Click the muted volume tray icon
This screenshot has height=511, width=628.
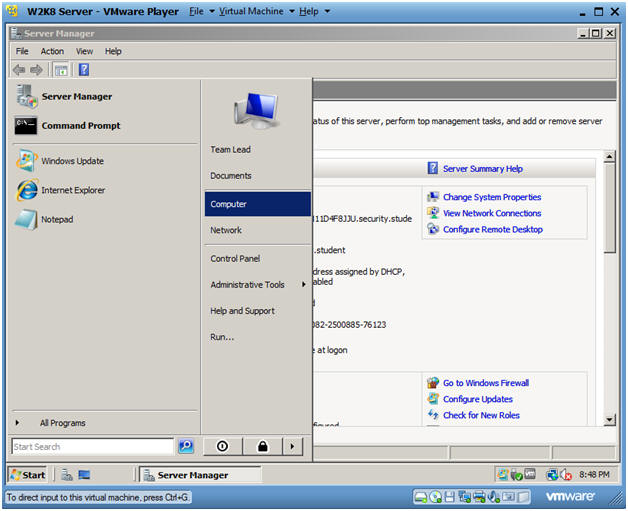(566, 475)
